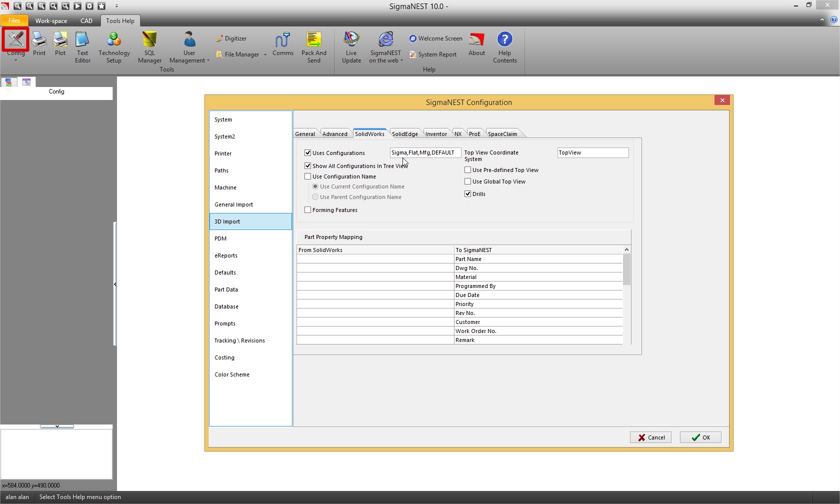Uncheck the Drills option
Viewport: 840px width, 504px height.
(x=468, y=194)
